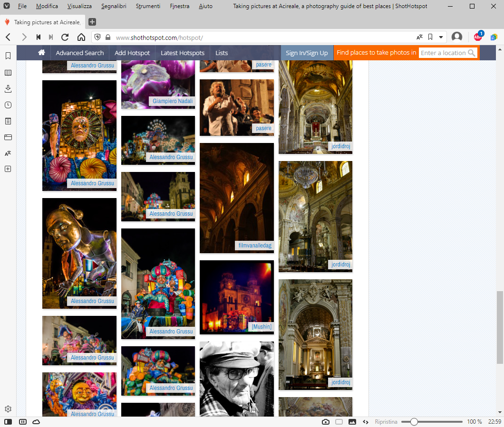Open the black-and-white old man photo
The width and height of the screenshot is (504, 427).
point(237,379)
